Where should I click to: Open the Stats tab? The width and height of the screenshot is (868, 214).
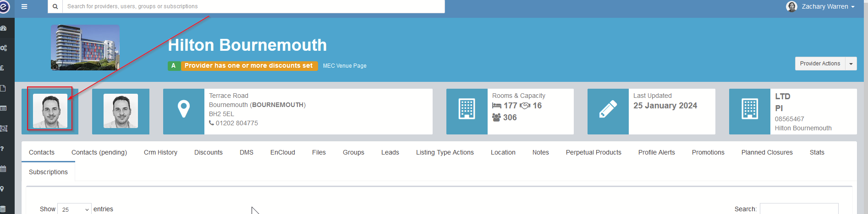click(817, 152)
